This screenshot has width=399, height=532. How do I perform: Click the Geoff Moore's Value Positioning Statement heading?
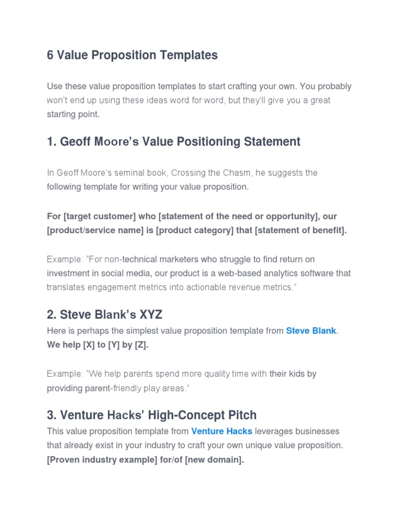[174, 141]
